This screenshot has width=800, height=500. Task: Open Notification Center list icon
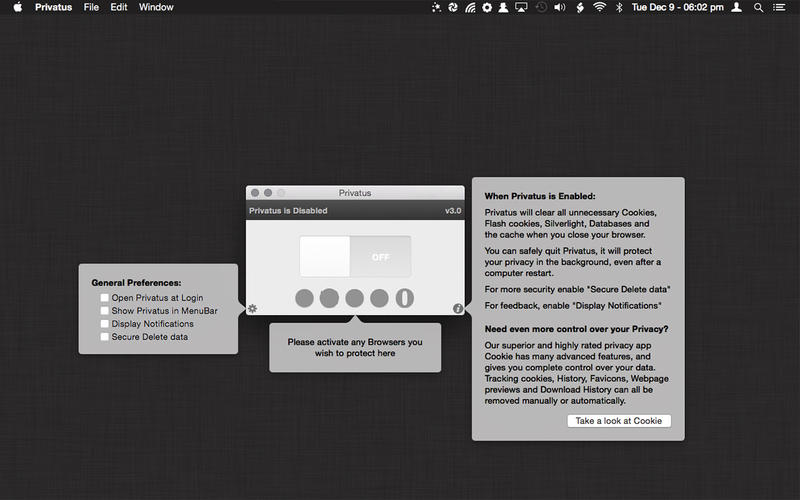pos(779,7)
